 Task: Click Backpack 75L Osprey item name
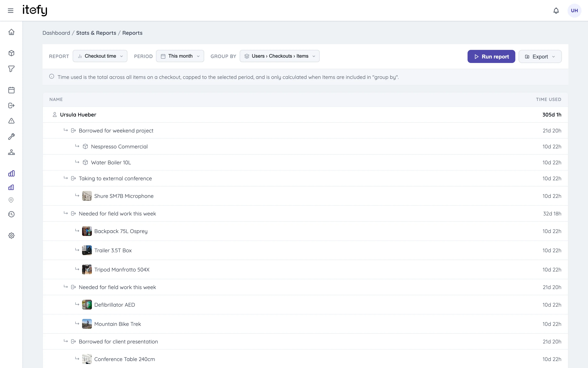pos(121,231)
